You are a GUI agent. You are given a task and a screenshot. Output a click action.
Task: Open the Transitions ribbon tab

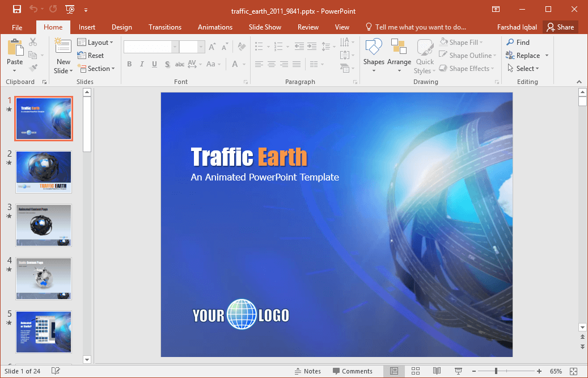coord(165,27)
